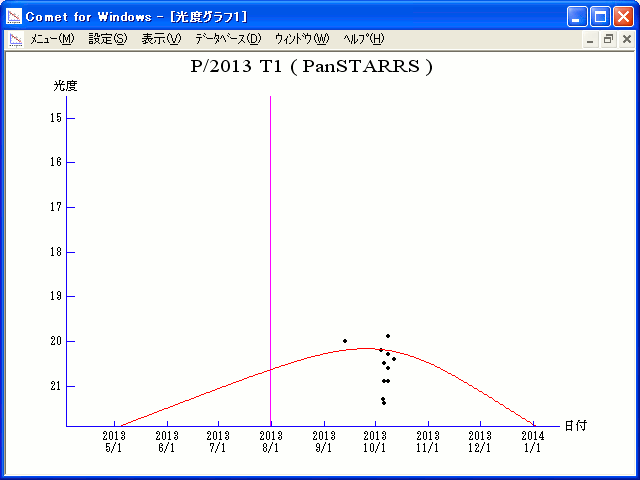Click the 2013 12/1 date label

(x=480, y=442)
